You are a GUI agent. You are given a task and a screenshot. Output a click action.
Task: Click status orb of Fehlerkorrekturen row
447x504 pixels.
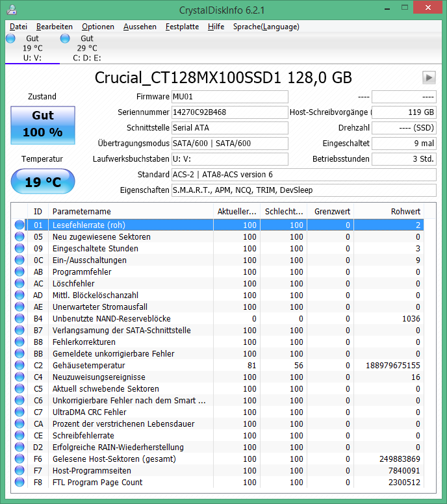[19, 342]
